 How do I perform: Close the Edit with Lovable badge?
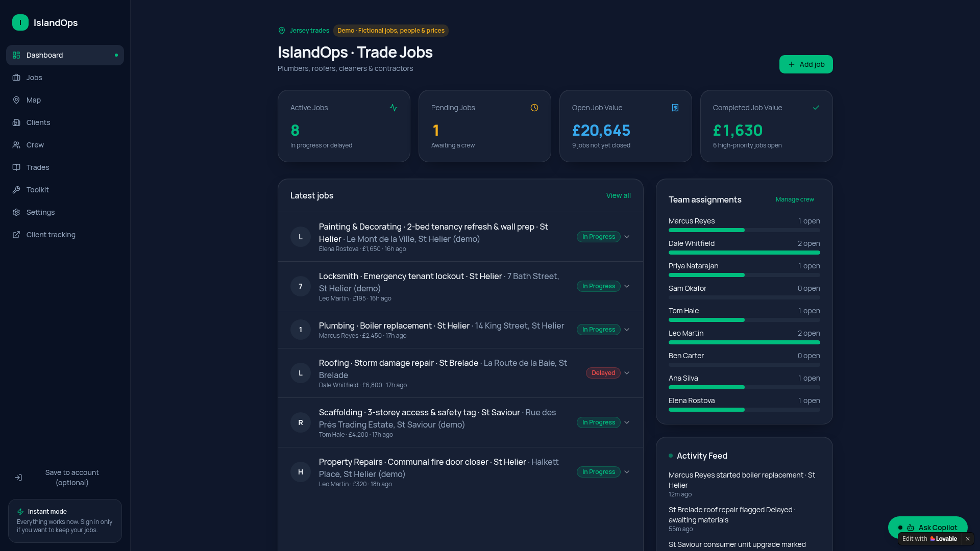967,539
